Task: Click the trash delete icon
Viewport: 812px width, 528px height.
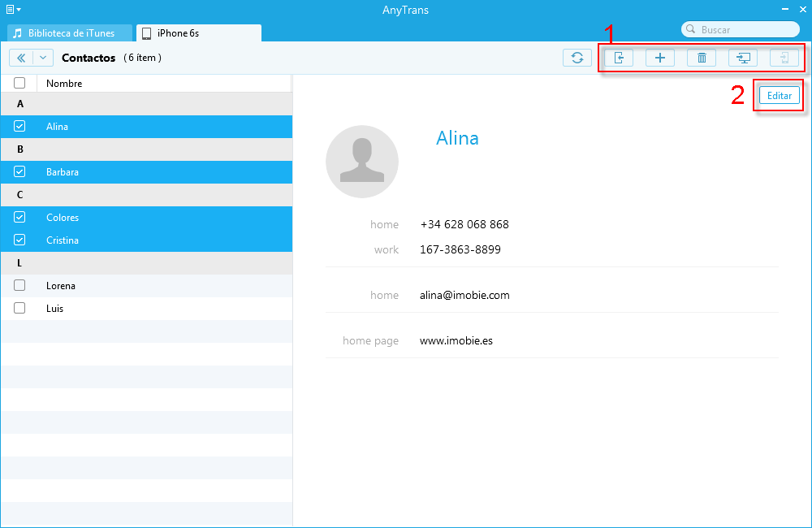Action: [702, 58]
